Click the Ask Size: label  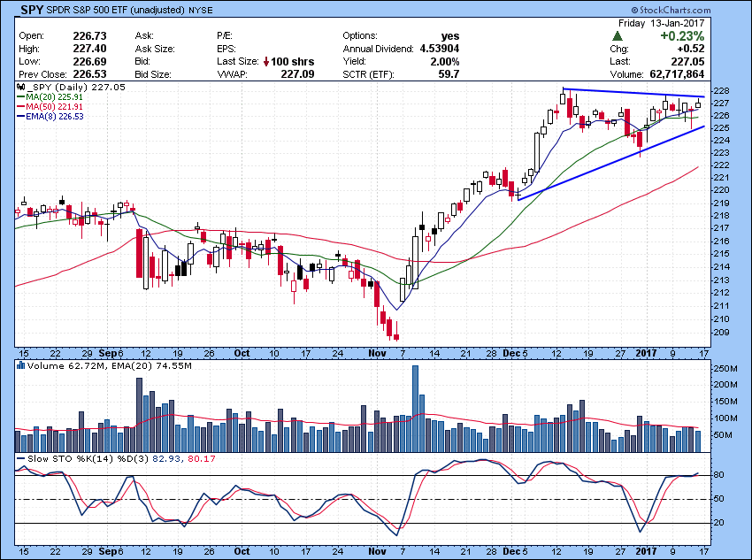[155, 49]
